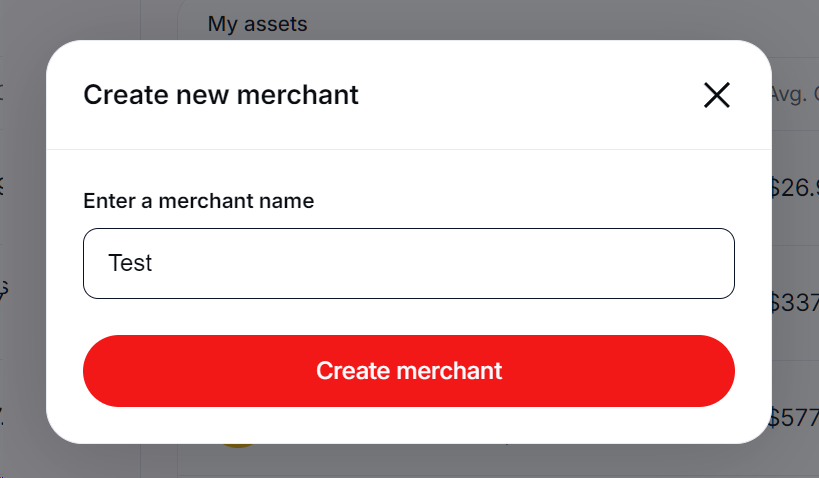Click the $577 value behind the dialog
819x478 pixels.
(x=795, y=418)
